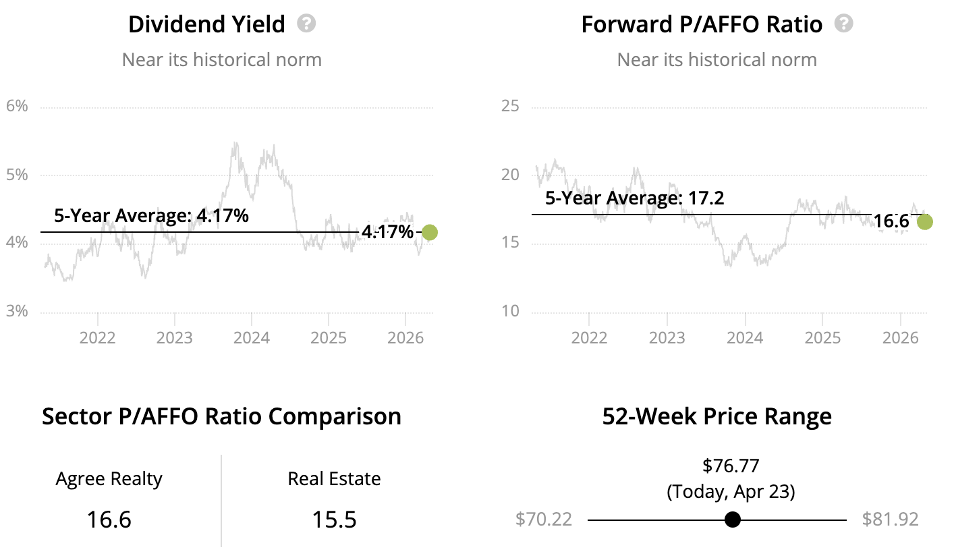
Task: Click the 5-Year Average: 4.17% label
Action: point(152,216)
